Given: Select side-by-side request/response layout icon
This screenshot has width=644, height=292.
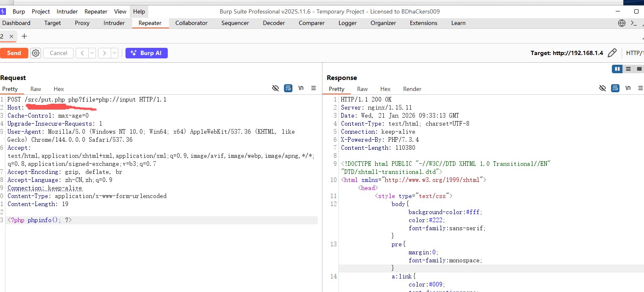Looking at the screenshot, I should (x=617, y=69).
